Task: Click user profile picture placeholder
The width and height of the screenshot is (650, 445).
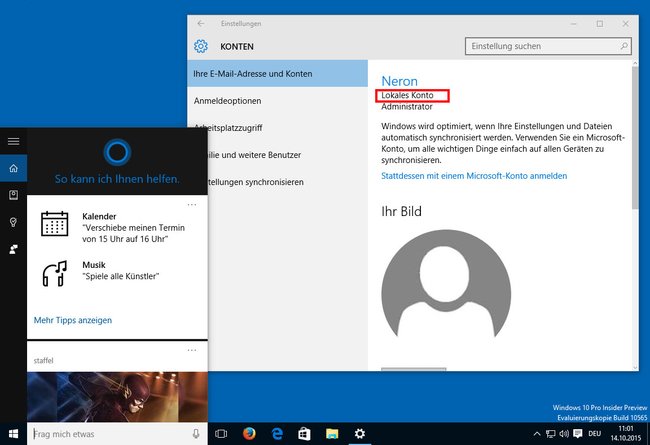Action: pyautogui.click(x=446, y=285)
